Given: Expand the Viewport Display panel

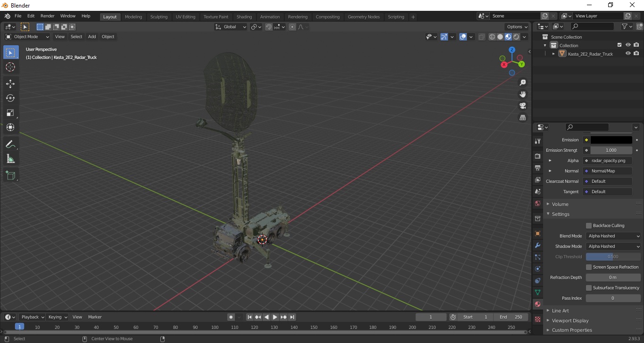Looking at the screenshot, I should click(570, 320).
